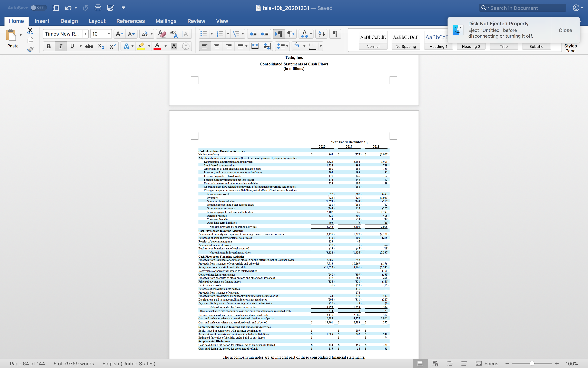Select the Format Painter brush
588x368 pixels.
point(30,49)
